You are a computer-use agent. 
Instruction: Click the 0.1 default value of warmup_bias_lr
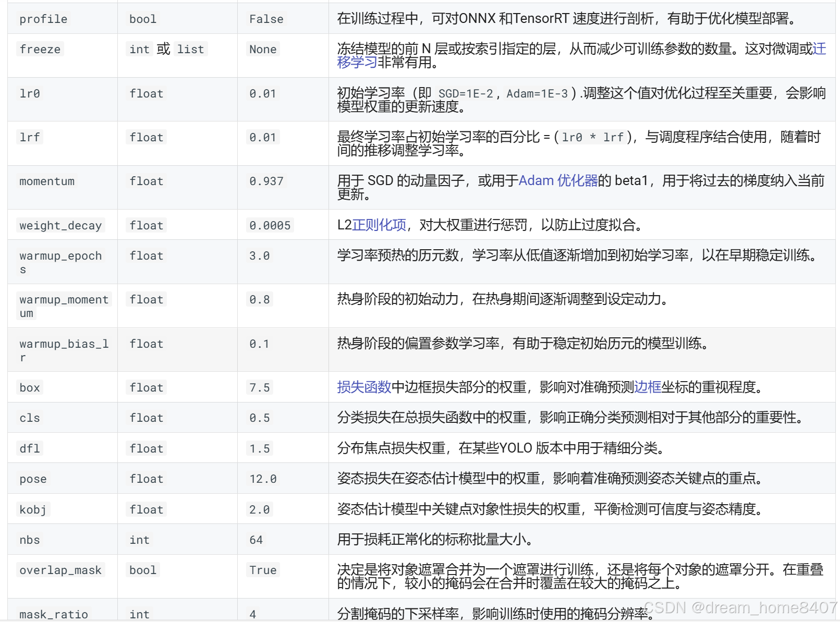pos(260,344)
